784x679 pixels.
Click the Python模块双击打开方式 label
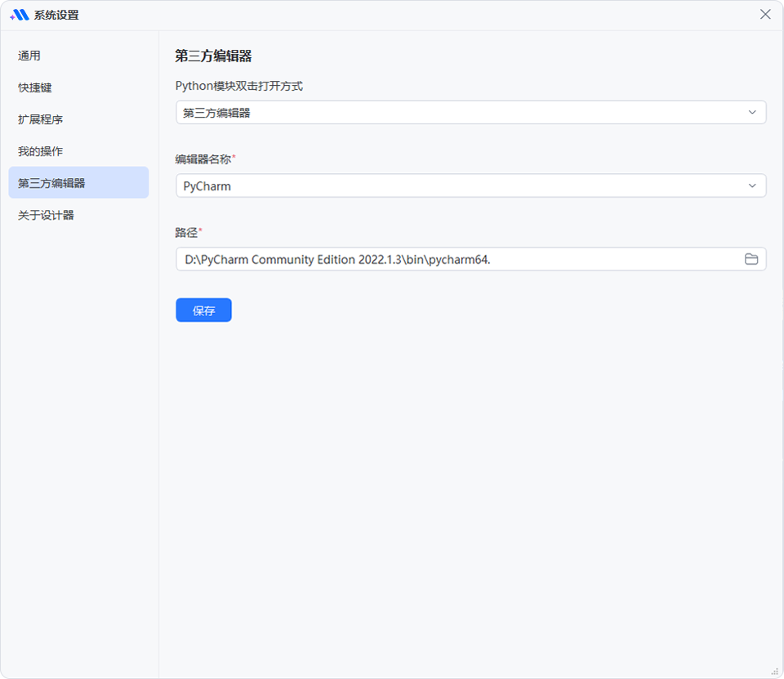pos(239,86)
